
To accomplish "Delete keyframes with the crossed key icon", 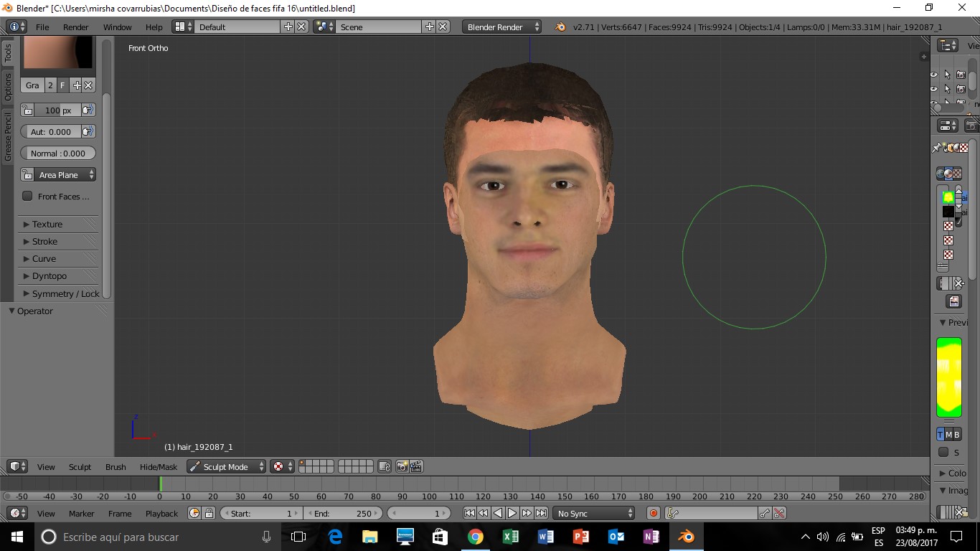I will pos(779,513).
